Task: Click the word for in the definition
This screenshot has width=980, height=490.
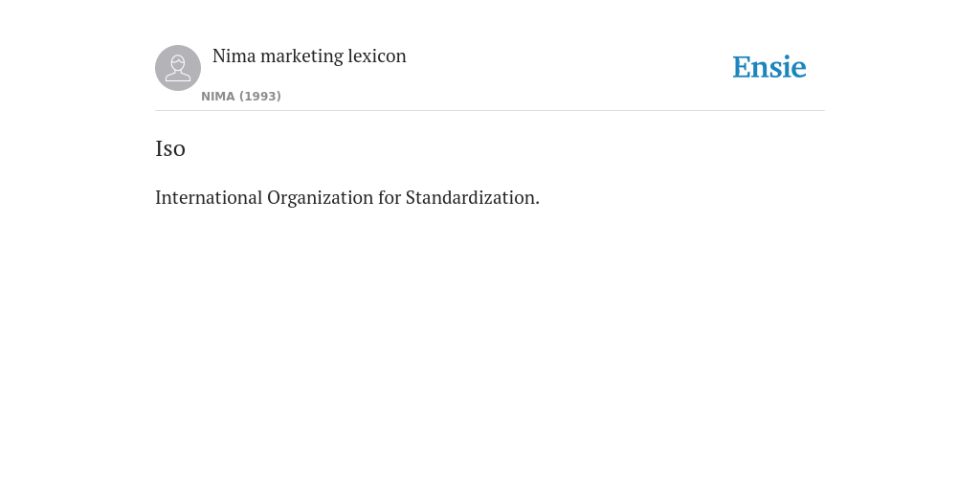Action: point(390,197)
